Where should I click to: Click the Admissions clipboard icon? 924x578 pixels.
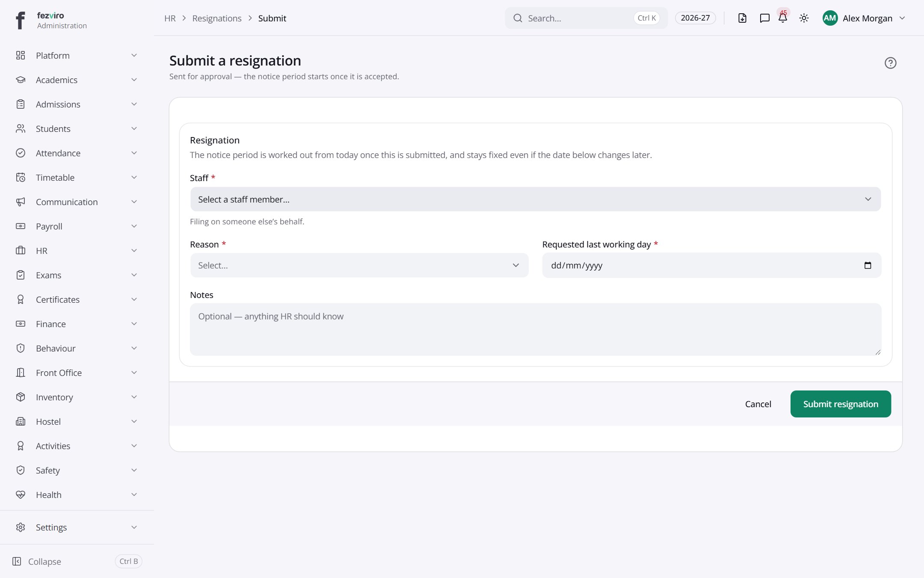coord(21,104)
